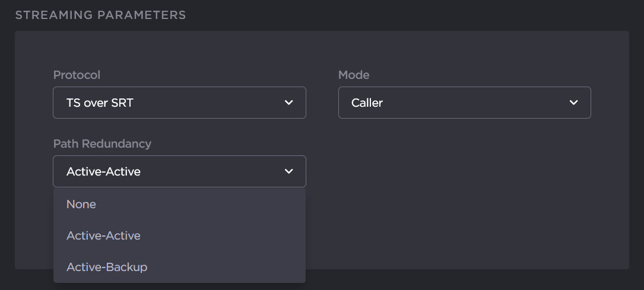Click the Protocol dropdown chevron arrow

pyautogui.click(x=289, y=103)
